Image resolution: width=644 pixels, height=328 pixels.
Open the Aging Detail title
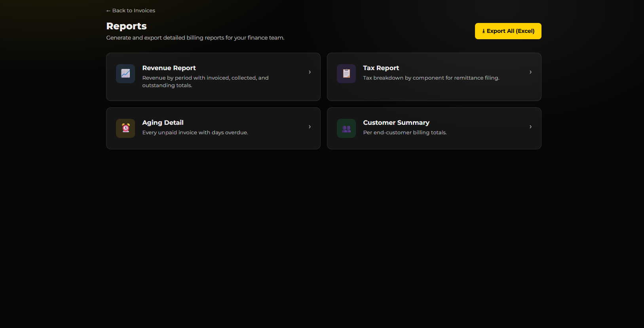pos(163,123)
